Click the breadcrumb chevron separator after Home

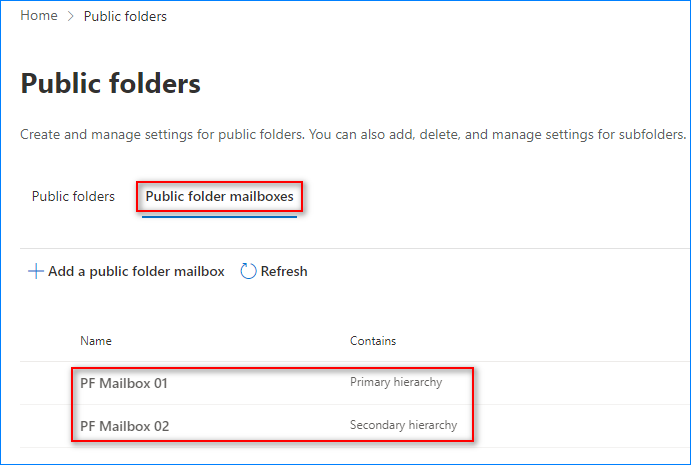point(71,16)
